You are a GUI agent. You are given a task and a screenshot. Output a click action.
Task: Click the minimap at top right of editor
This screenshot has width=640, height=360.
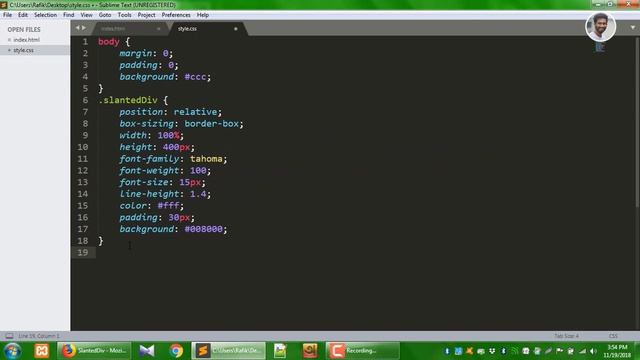coord(600,47)
